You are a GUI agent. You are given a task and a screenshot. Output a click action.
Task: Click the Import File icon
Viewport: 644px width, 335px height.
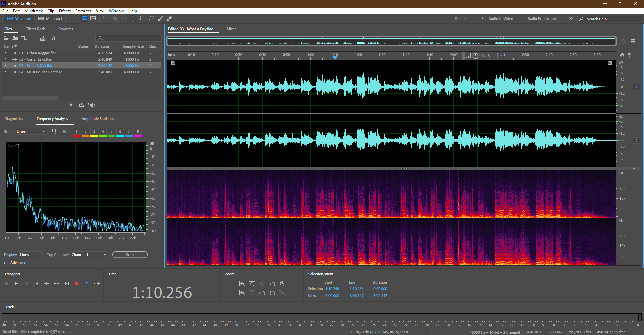click(x=15, y=38)
